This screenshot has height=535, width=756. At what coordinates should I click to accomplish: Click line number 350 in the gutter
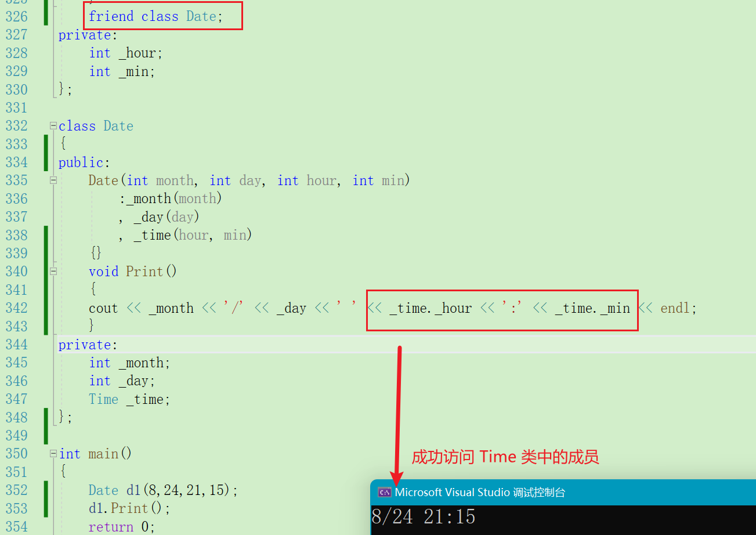click(x=16, y=454)
